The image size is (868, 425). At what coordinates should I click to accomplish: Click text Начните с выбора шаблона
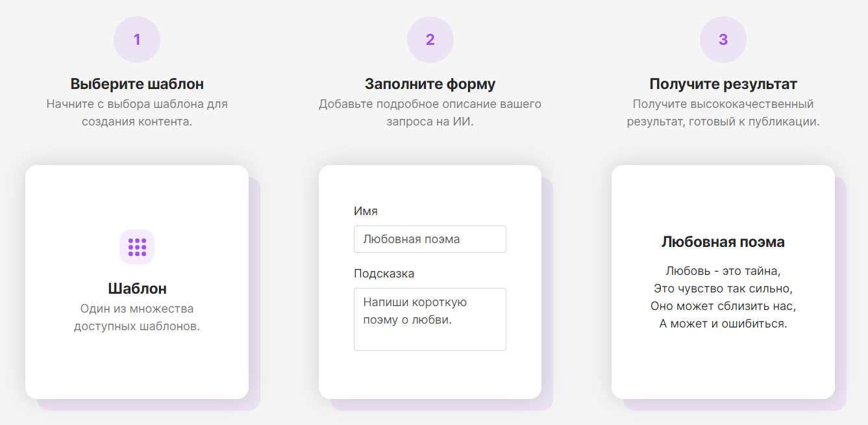137,104
